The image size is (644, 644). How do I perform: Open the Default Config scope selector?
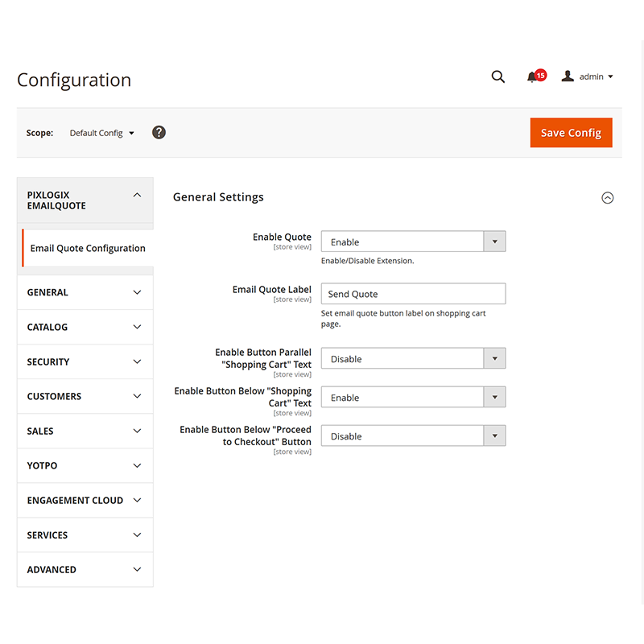coord(101,133)
